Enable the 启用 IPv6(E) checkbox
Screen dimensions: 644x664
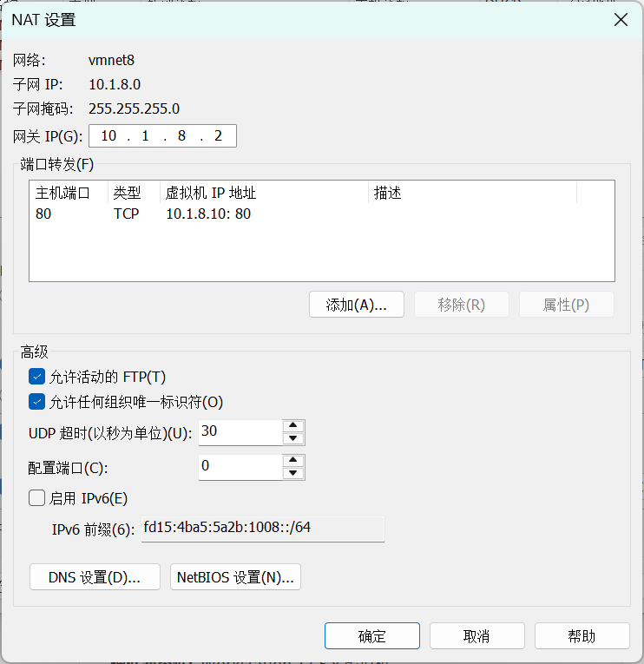36,498
